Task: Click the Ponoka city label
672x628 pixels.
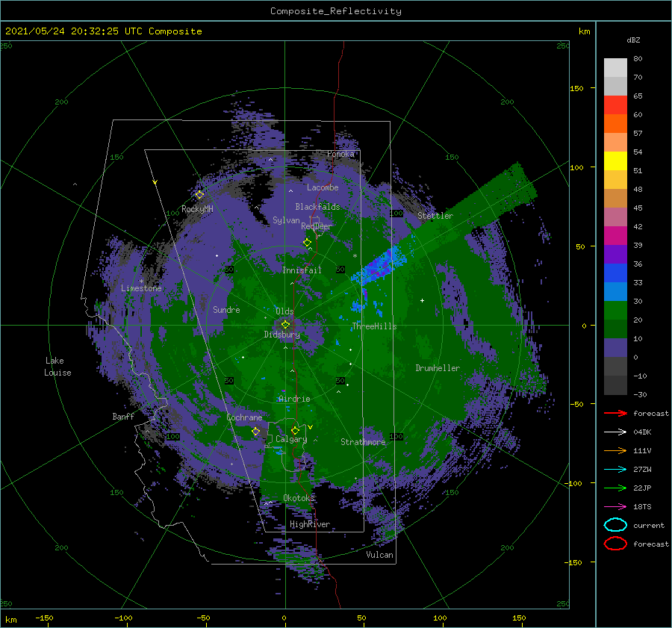Action: [340, 154]
